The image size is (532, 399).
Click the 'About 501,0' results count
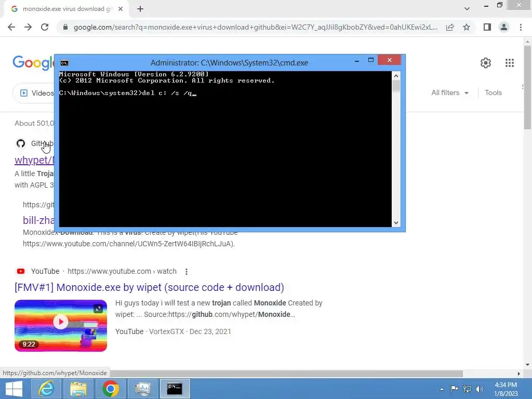34,123
